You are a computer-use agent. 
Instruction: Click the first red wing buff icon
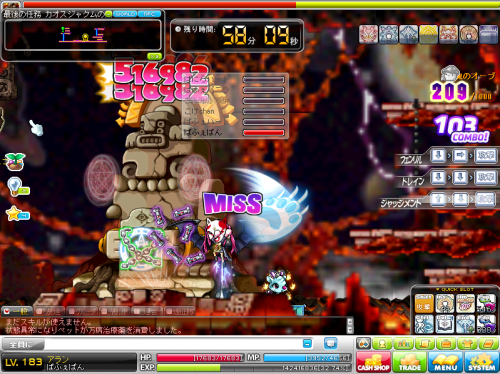[x=368, y=34]
